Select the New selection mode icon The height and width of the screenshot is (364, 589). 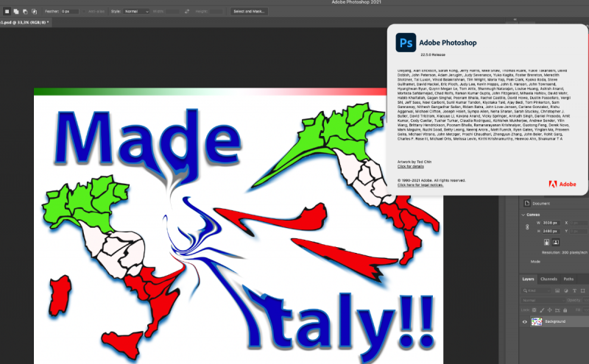[x=7, y=12]
